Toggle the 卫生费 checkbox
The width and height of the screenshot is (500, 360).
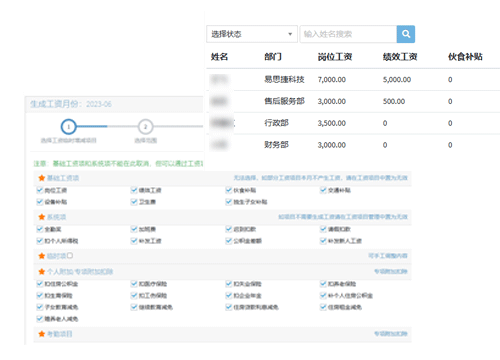[134, 202]
